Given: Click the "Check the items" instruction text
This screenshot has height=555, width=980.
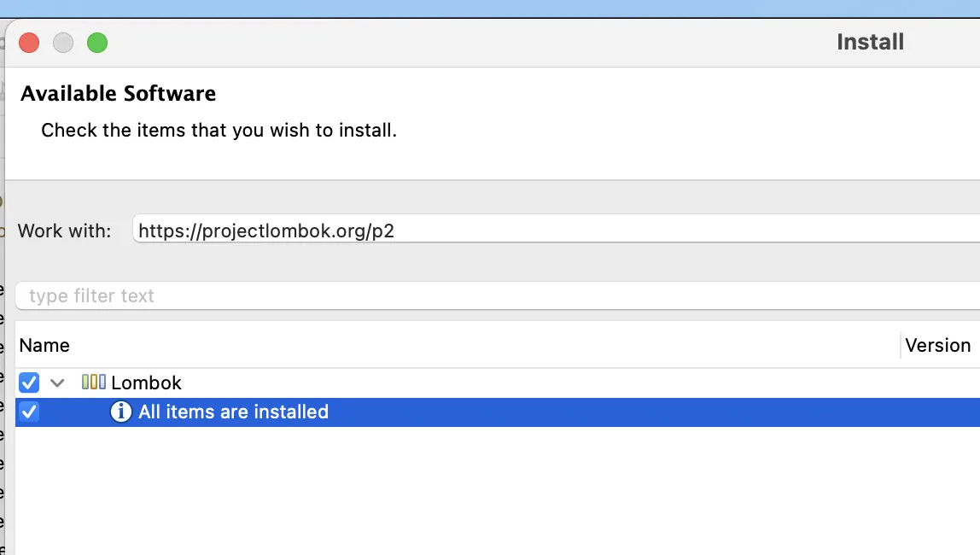Looking at the screenshot, I should pyautogui.click(x=219, y=131).
